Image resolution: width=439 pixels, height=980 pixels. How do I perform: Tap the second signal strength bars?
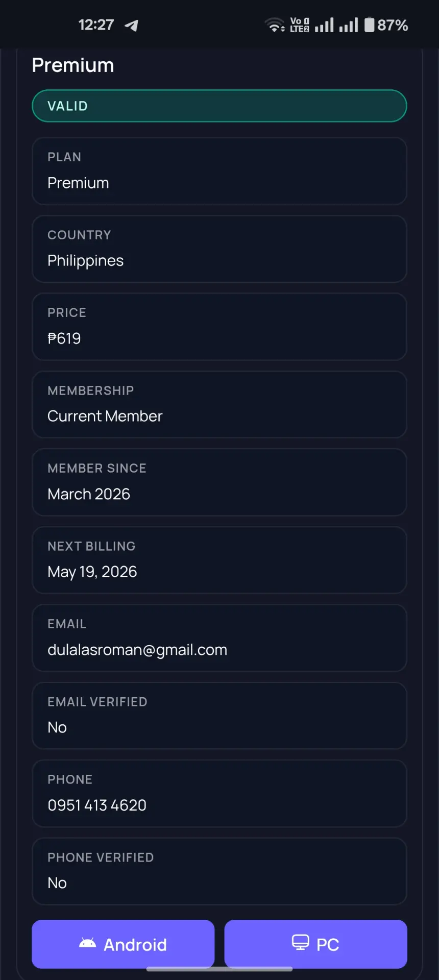pos(349,24)
